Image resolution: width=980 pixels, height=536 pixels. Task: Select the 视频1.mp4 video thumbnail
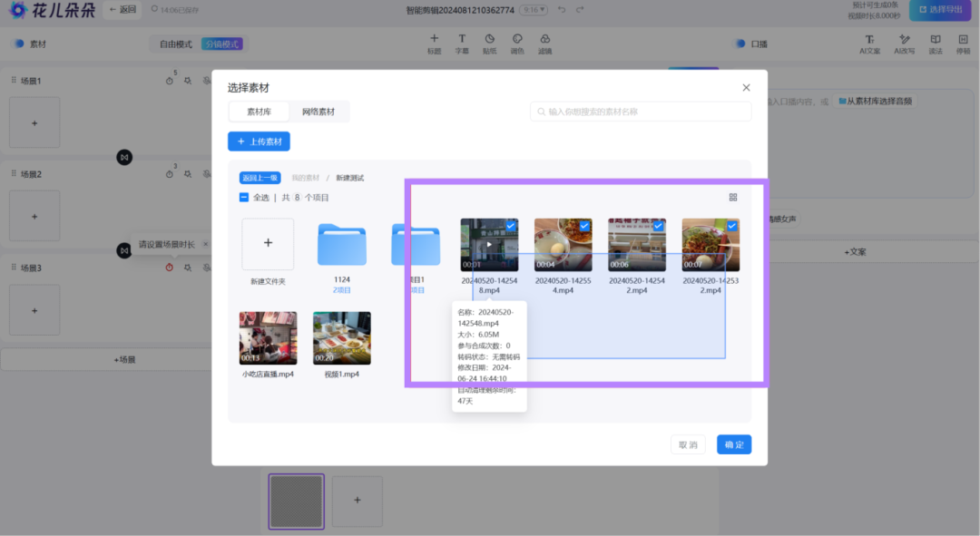pos(342,338)
